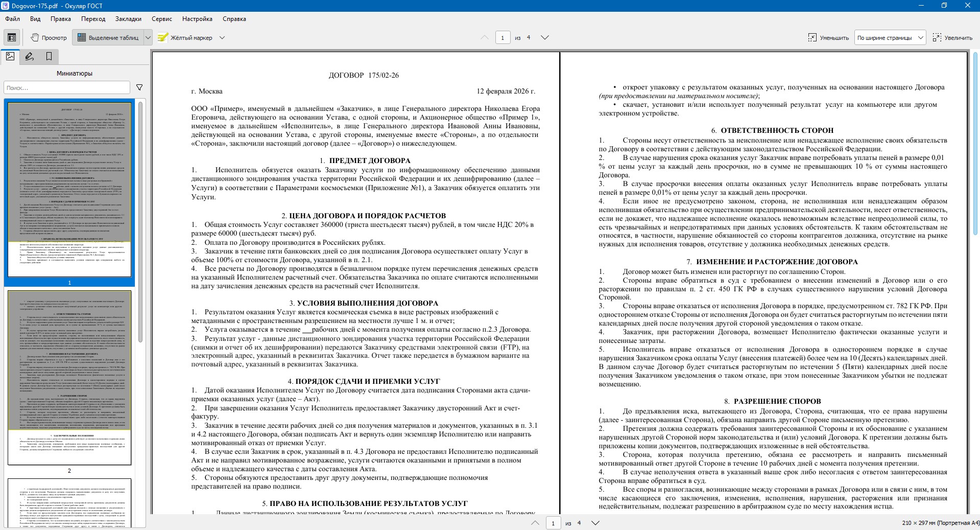Go to next page in top toolbar
This screenshot has height=530, width=980.
(x=545, y=37)
